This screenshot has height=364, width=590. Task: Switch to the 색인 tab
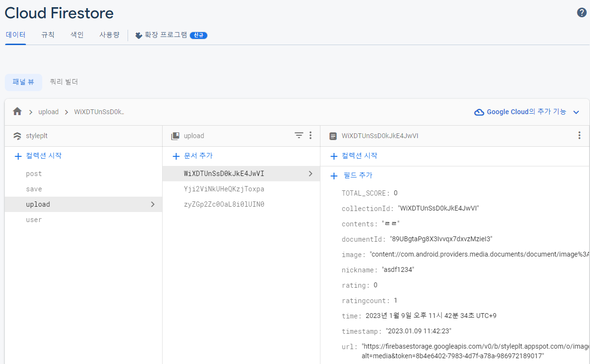pos(77,35)
